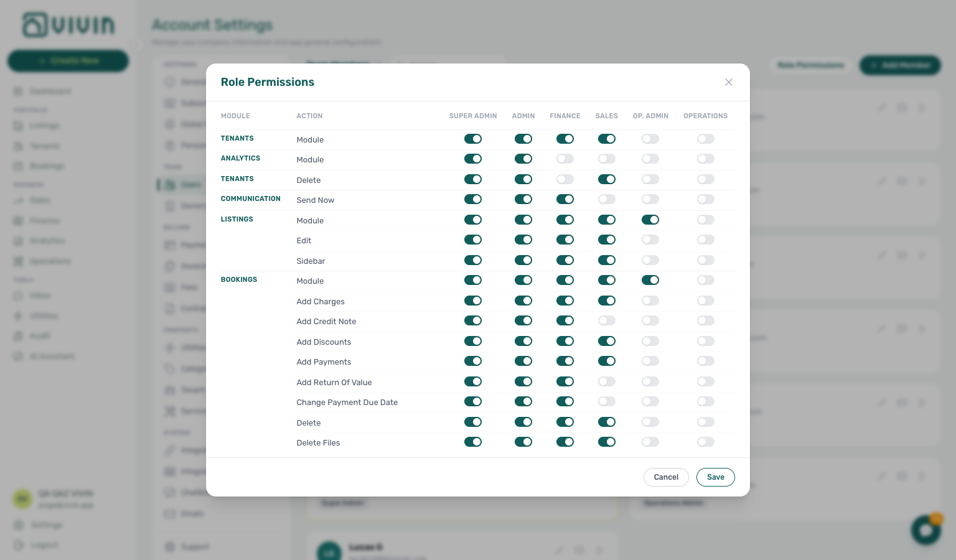
Task: Enable Analytics Module for Sales
Action: (607, 159)
